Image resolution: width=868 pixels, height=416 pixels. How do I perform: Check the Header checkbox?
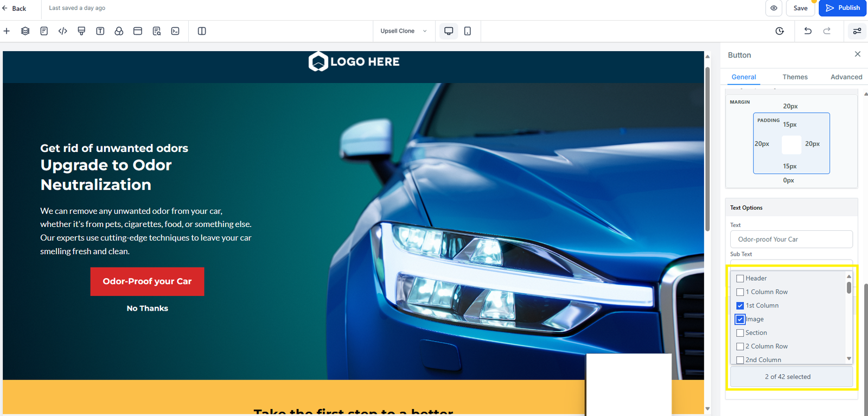(740, 279)
